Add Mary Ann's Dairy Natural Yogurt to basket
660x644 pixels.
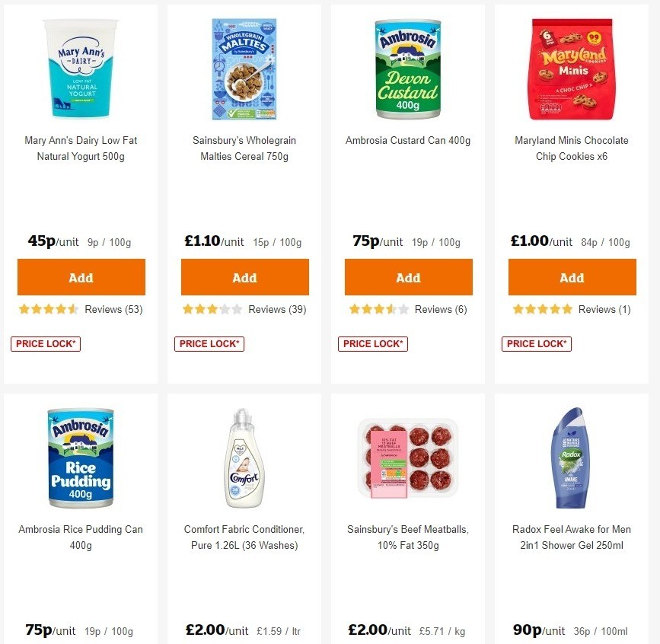pos(81,276)
